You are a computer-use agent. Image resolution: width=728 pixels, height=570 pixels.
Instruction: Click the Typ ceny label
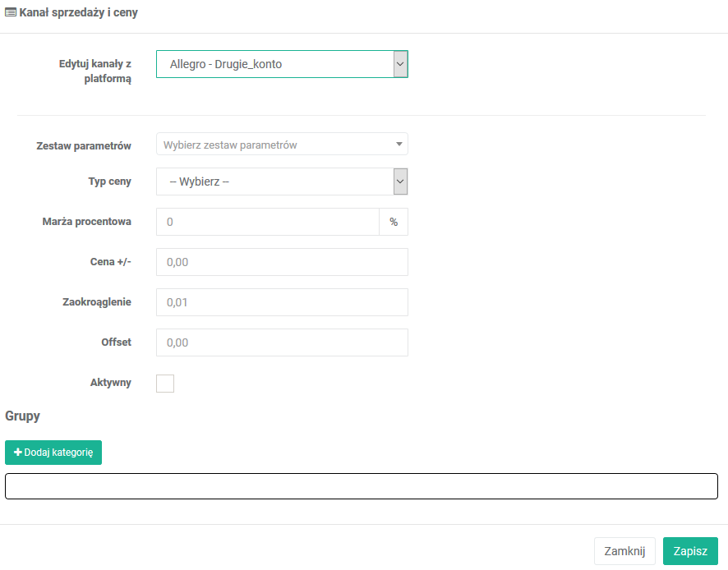tap(109, 182)
